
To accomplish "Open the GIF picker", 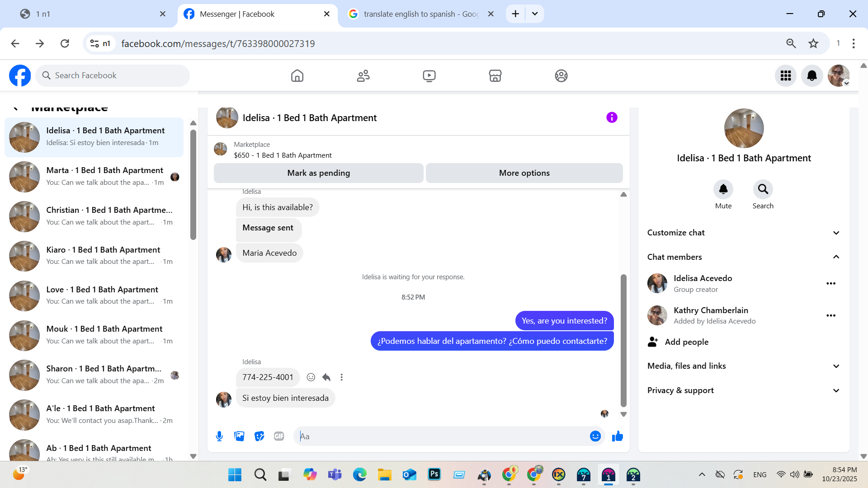I will 279,436.
